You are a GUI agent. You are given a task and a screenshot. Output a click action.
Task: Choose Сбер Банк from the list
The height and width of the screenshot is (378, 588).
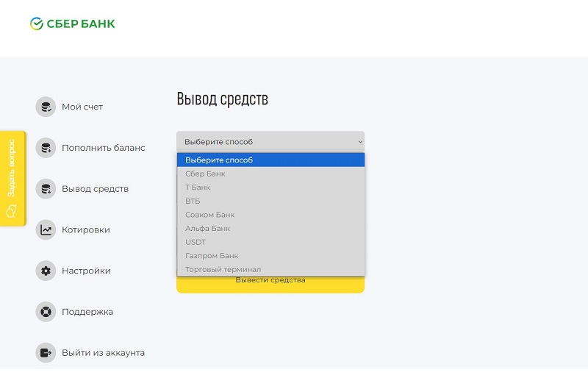(270, 174)
